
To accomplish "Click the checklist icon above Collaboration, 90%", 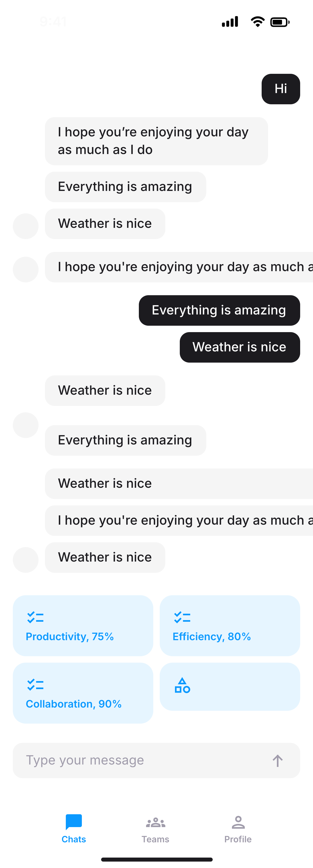I will (35, 685).
